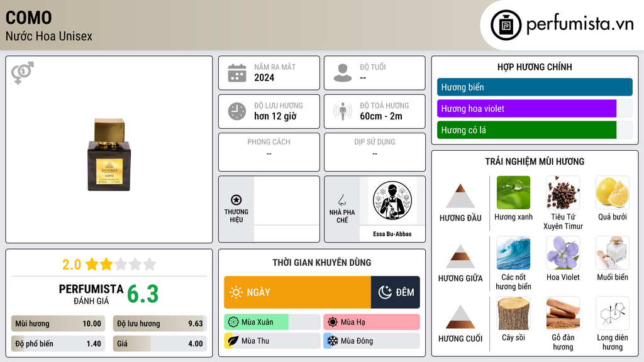Open the Gỗ đàn hương sandalwood image
Screen dimensions: 644x362
563,313
